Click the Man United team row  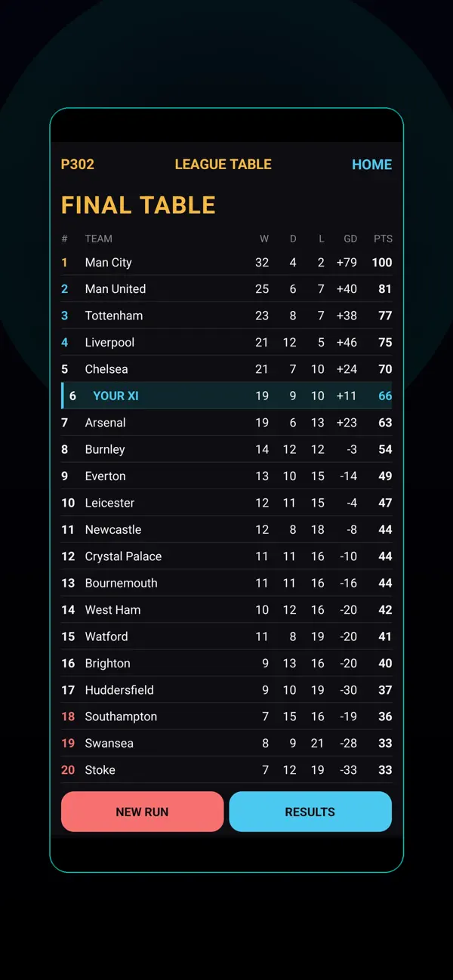pyautogui.click(x=226, y=289)
